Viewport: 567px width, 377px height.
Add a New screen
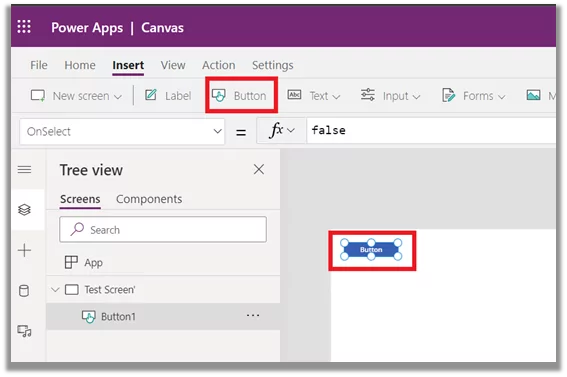(x=76, y=96)
